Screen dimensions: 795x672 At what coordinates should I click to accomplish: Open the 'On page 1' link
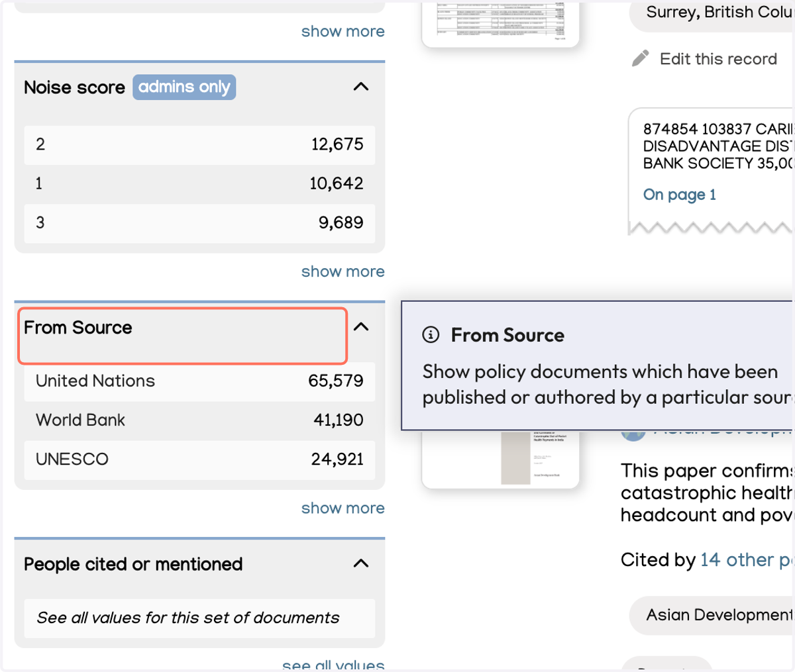point(680,195)
